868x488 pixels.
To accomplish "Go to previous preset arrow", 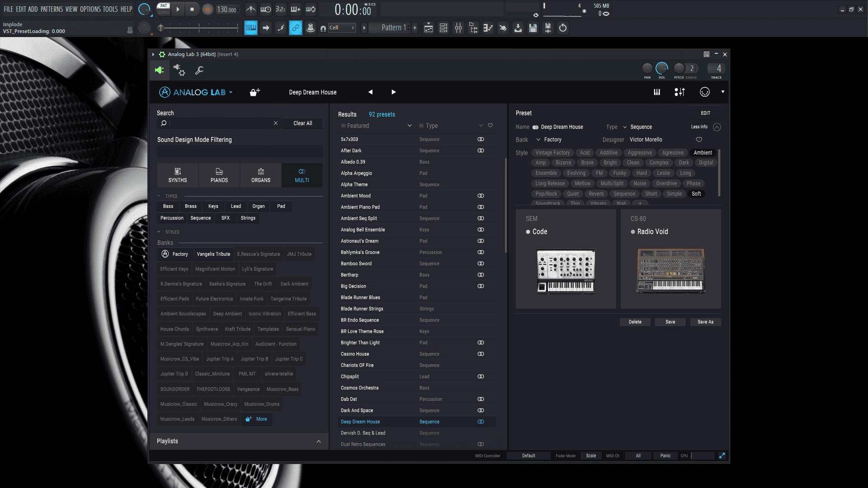I will tap(370, 92).
